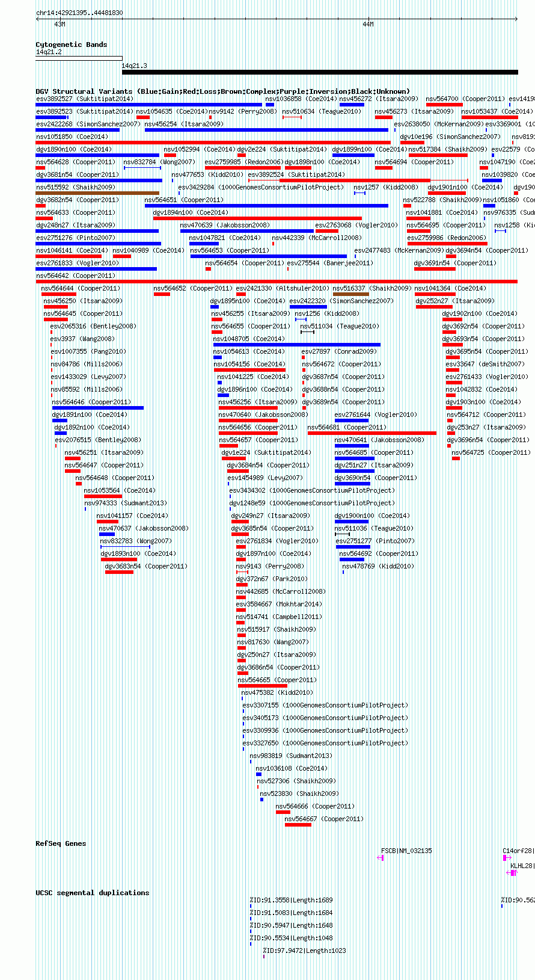Open variant nsv564667 (Cooper2011)
Screen dimensions: 535x980
pyautogui.click(x=324, y=819)
